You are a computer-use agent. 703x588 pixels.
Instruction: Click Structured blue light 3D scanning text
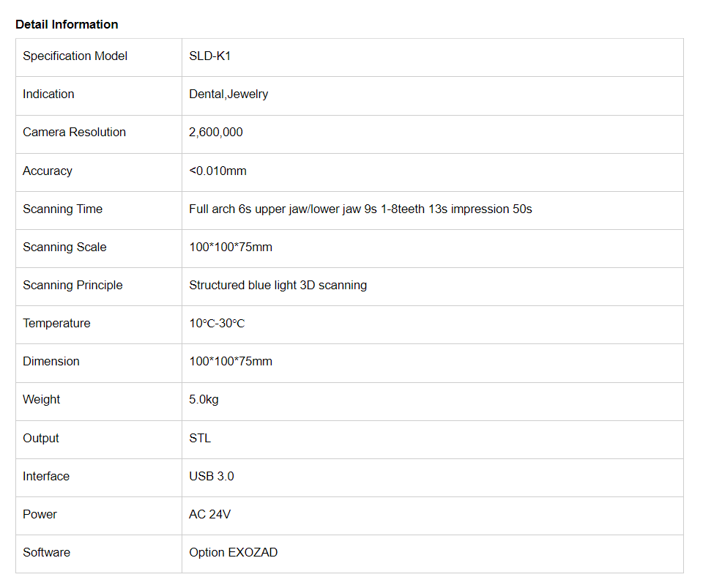tap(278, 285)
